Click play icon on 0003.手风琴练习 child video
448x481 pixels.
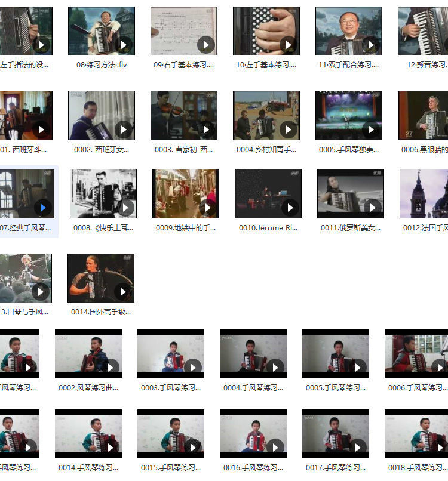point(193,367)
